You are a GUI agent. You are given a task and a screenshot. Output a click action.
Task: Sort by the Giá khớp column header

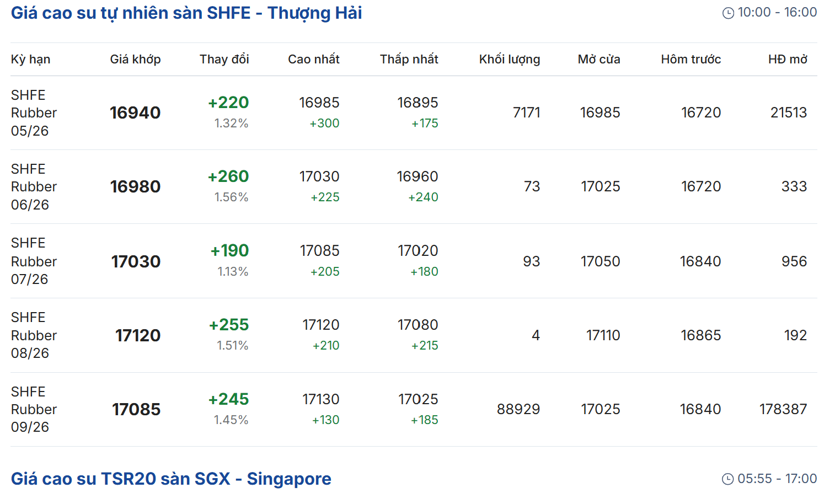pyautogui.click(x=135, y=60)
